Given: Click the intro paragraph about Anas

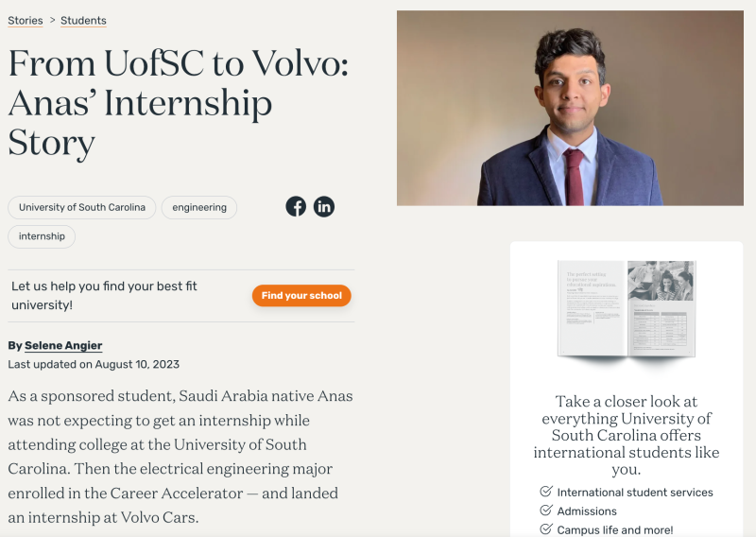Looking at the screenshot, I should point(180,457).
